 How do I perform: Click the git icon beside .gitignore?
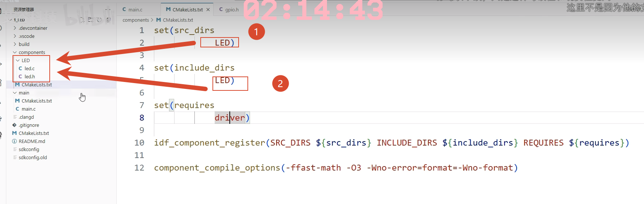pos(14,125)
